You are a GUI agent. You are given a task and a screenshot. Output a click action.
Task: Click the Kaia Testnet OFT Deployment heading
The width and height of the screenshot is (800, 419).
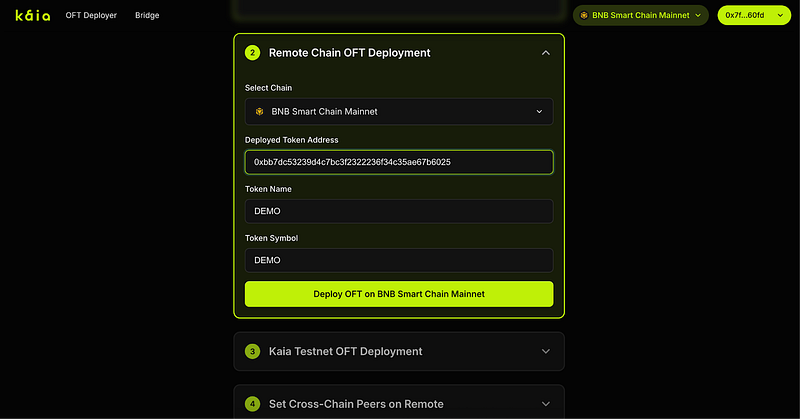tap(345, 351)
